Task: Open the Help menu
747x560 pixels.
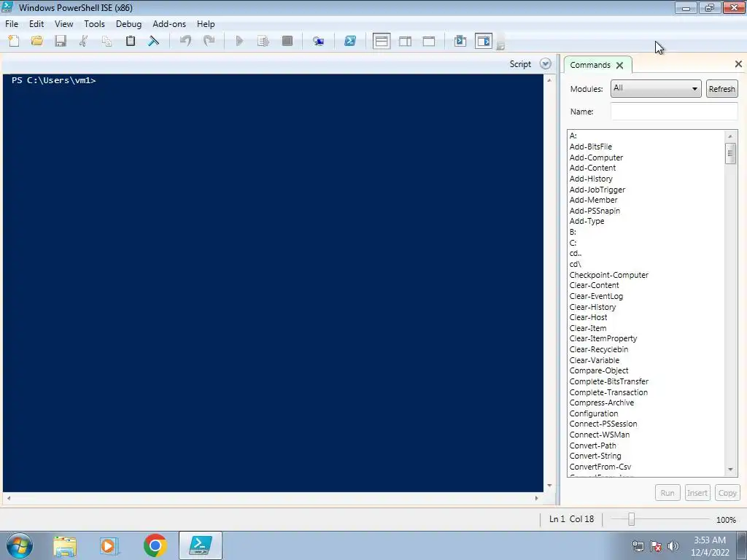Action: [x=206, y=24]
